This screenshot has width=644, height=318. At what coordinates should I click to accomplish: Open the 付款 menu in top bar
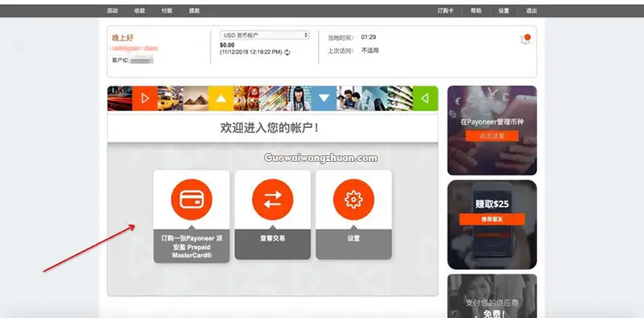(x=167, y=11)
